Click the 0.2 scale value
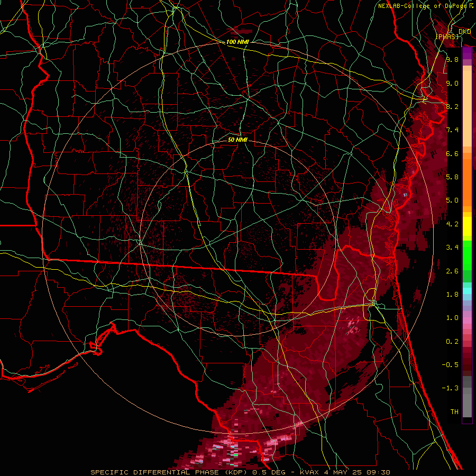 coord(452,342)
